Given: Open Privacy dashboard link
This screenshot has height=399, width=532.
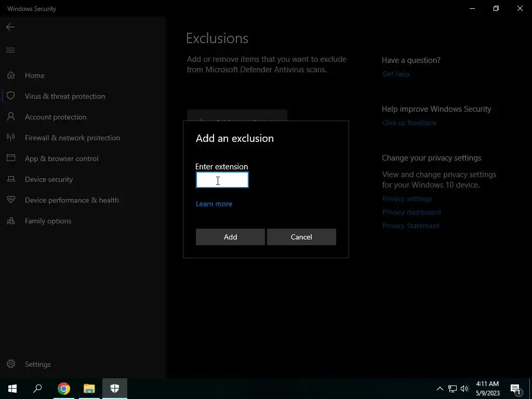Looking at the screenshot, I should [x=411, y=212].
